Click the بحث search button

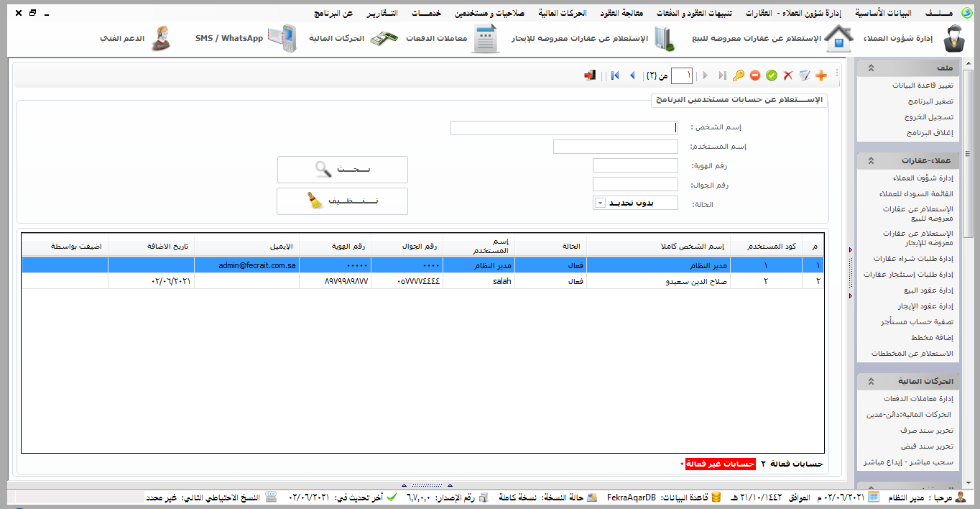pyautogui.click(x=343, y=170)
